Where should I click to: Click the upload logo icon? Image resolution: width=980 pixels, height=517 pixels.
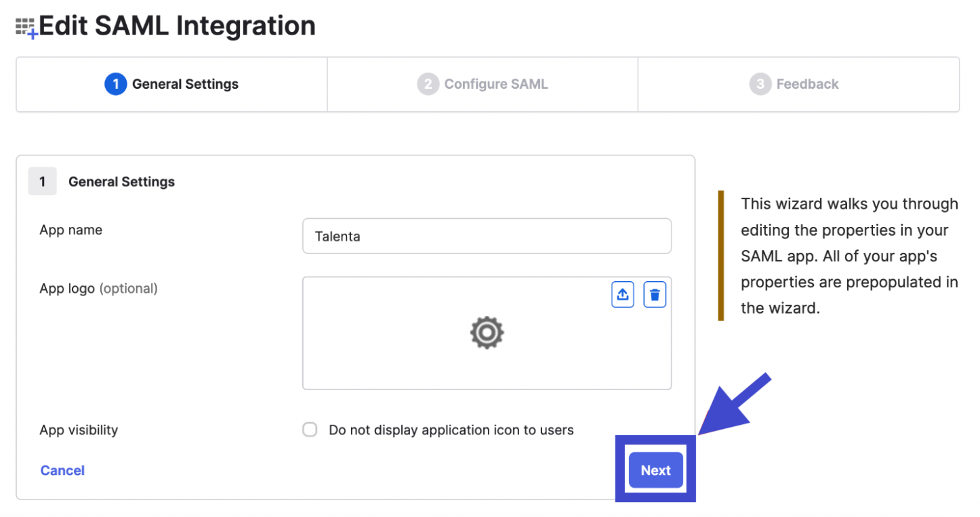tap(622, 295)
